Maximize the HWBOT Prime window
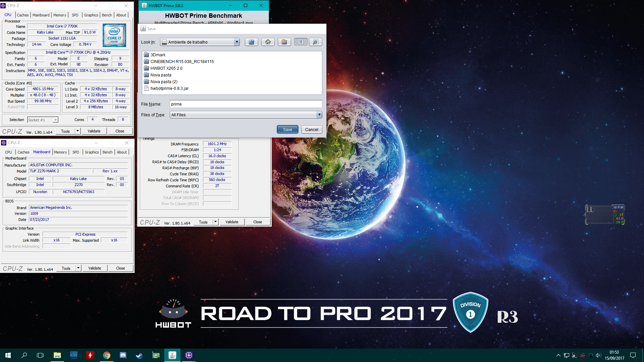 point(246,5)
